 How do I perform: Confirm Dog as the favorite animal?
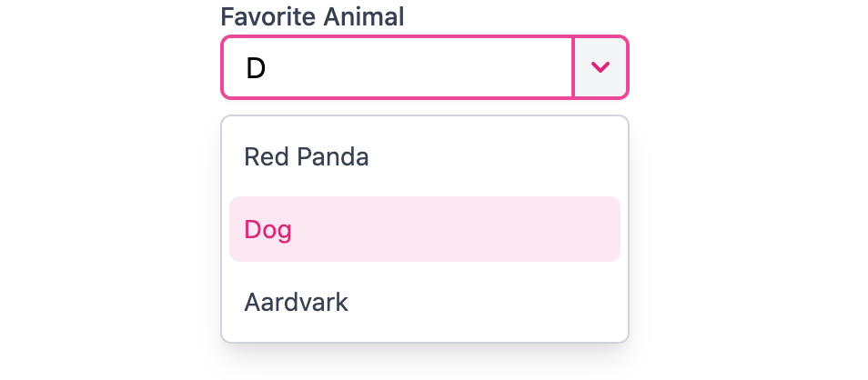tap(424, 229)
